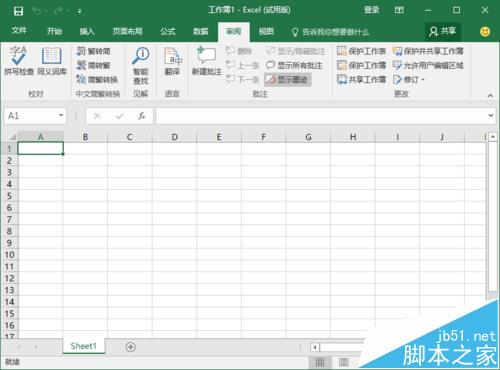Toggle Show Ink (显示墨迹)
The width and height of the screenshot is (500, 370).
pyautogui.click(x=288, y=79)
